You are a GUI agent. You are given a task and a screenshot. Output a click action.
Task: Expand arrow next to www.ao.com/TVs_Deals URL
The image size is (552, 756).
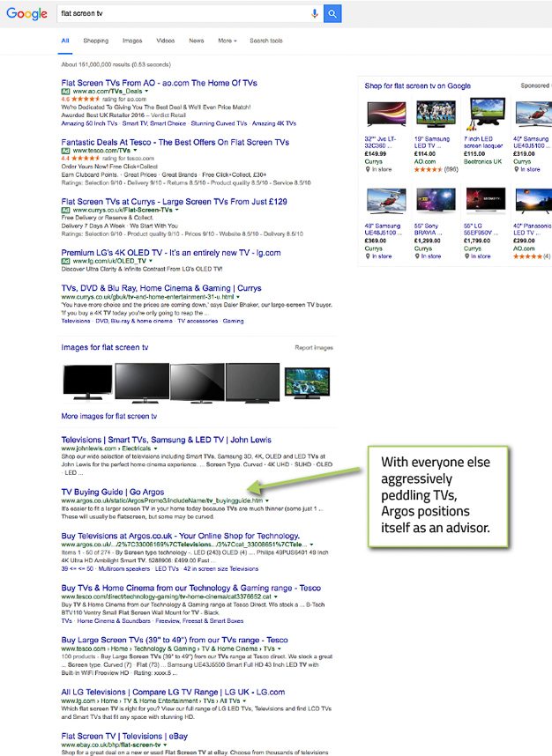[146, 91]
